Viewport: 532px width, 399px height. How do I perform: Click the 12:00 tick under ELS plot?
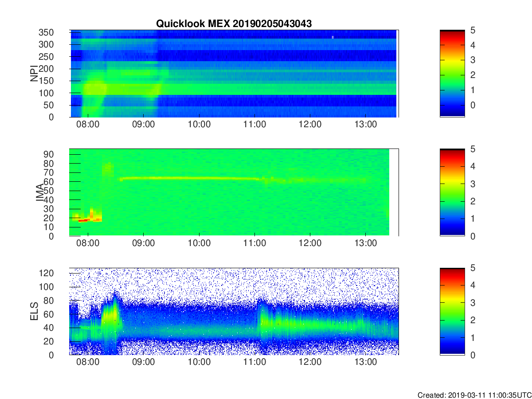coord(310,362)
